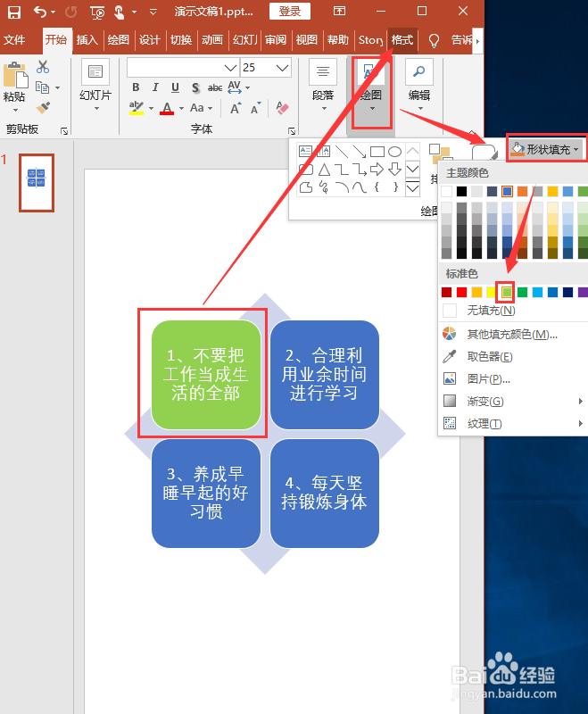The height and width of the screenshot is (714, 588).
Task: Toggle bold formatting
Action: 136,87
